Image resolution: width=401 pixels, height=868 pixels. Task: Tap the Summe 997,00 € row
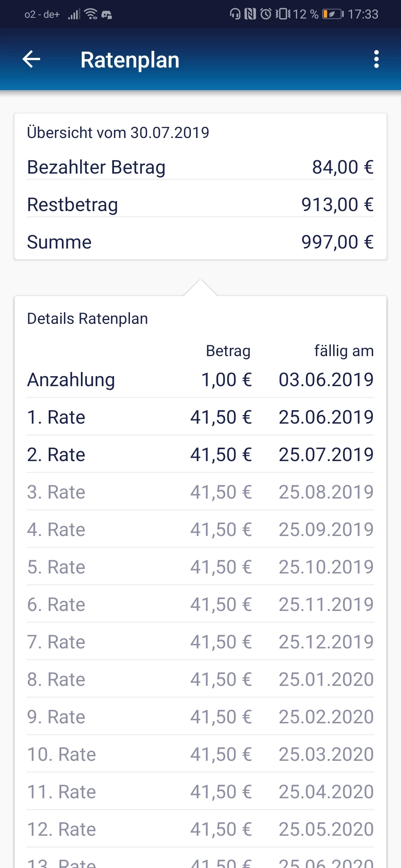click(x=200, y=242)
